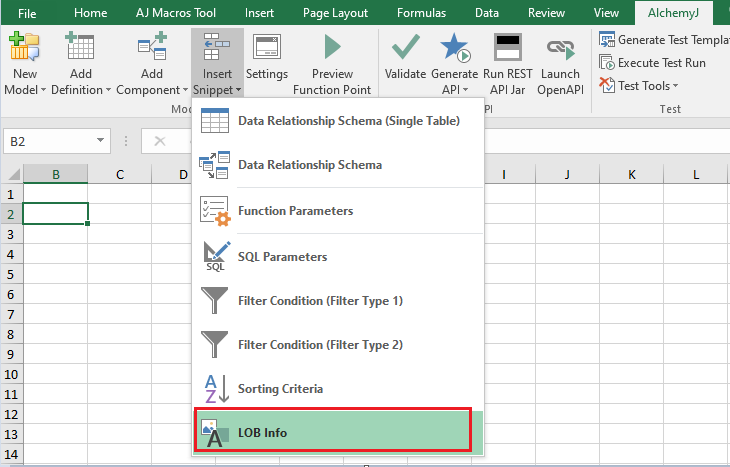Switch to the Insert ribbon tab

(259, 13)
